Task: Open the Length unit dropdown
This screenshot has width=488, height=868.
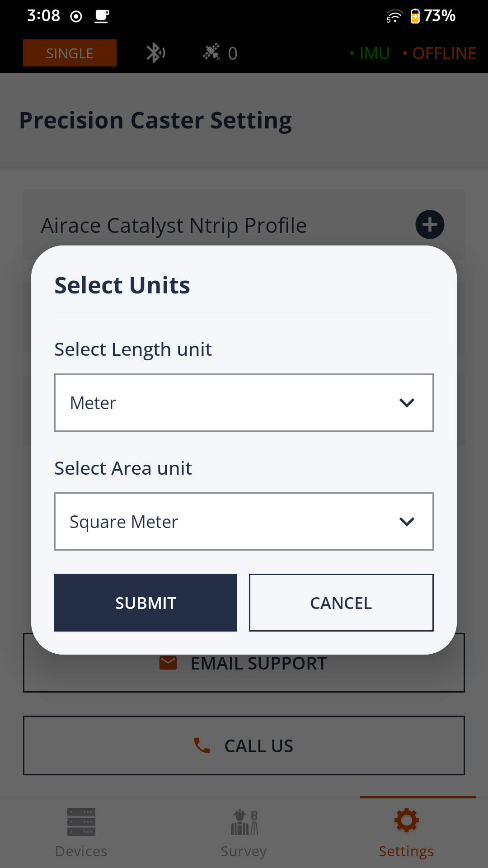Action: pyautogui.click(x=244, y=402)
